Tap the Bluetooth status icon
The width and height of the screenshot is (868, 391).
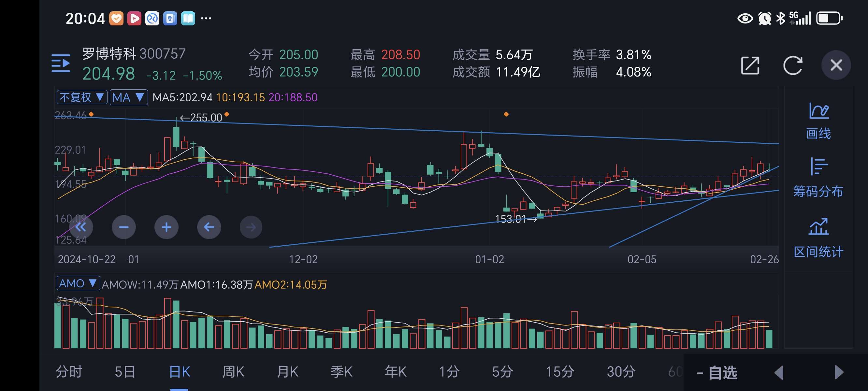[x=781, y=18]
